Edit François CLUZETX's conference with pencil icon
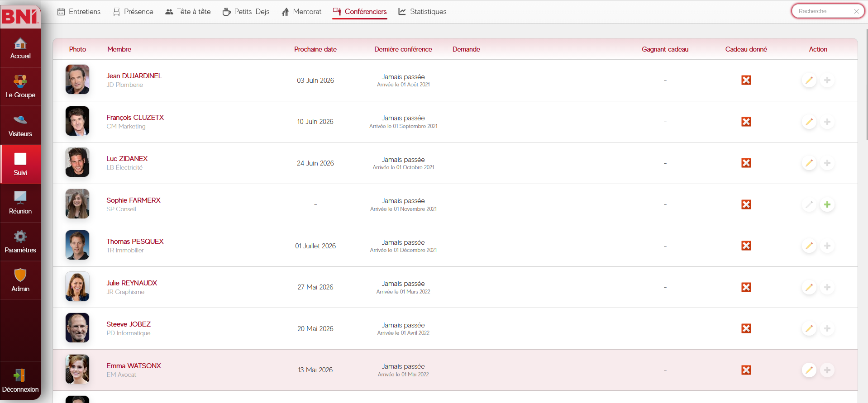The image size is (868, 403). (x=809, y=122)
